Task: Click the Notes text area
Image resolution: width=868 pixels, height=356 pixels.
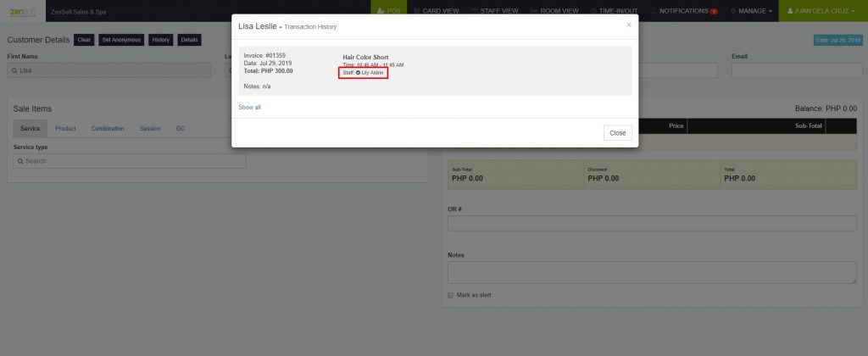Action: tap(652, 272)
